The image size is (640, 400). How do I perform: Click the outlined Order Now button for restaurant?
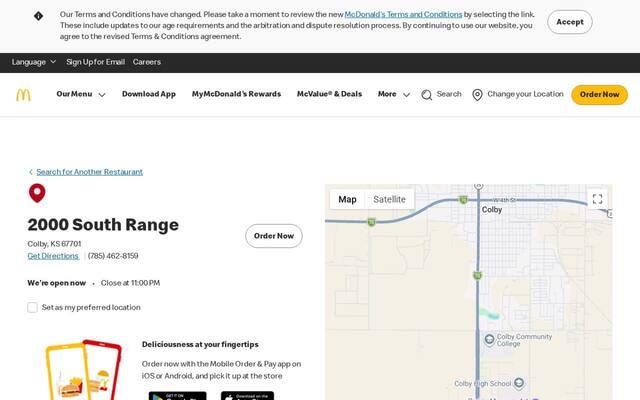point(274,236)
